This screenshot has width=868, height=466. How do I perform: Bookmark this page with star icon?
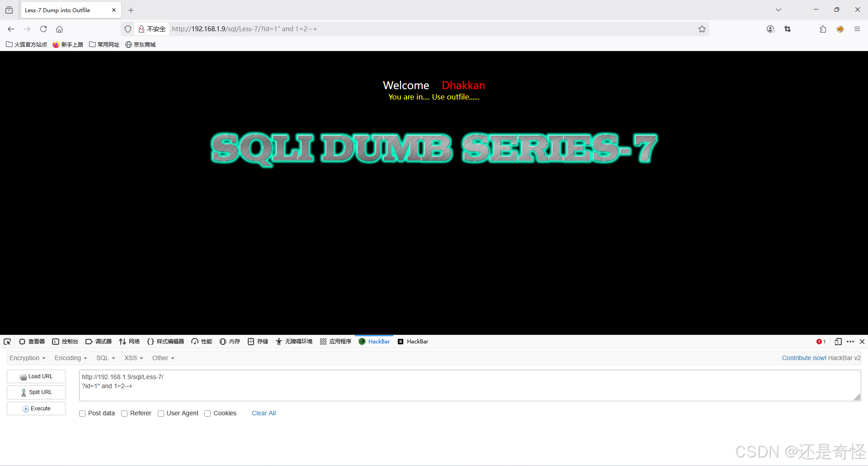[x=702, y=29]
